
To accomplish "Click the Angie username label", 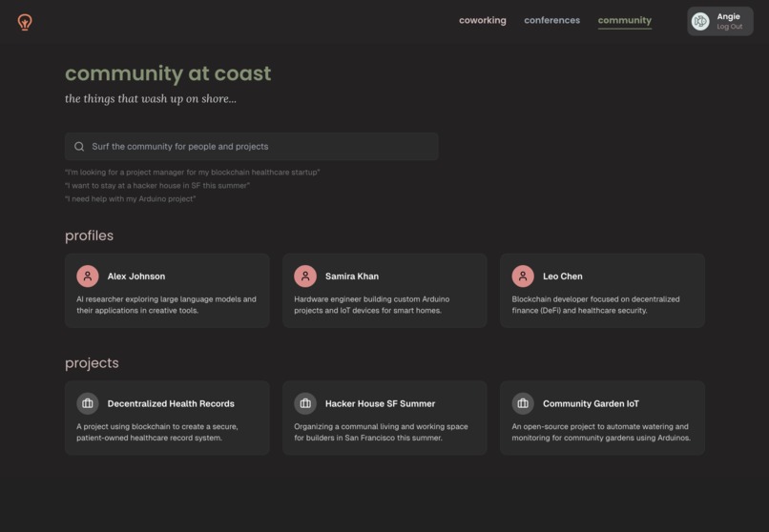I will [728, 16].
